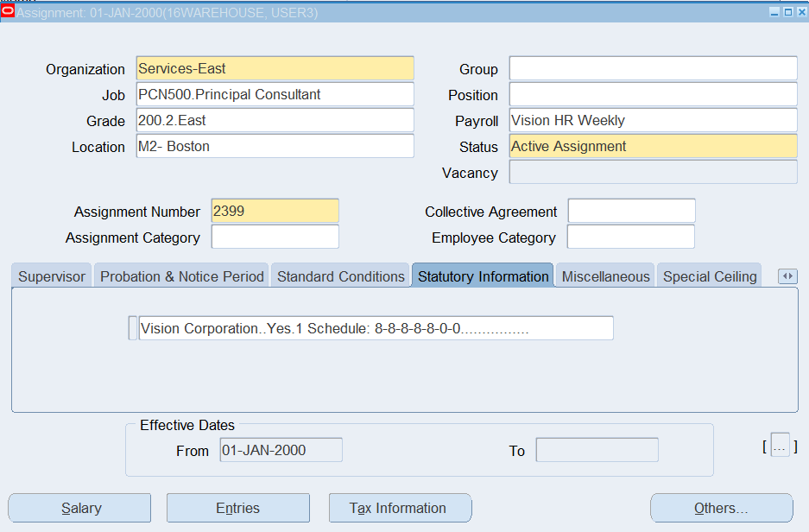Switch to the Supervisor tab
Image resolution: width=809 pixels, height=532 pixels.
coord(52,276)
